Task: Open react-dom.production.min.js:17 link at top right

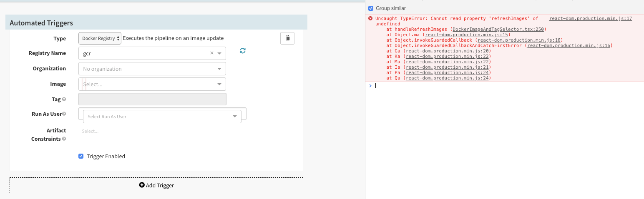Action: pos(591,18)
